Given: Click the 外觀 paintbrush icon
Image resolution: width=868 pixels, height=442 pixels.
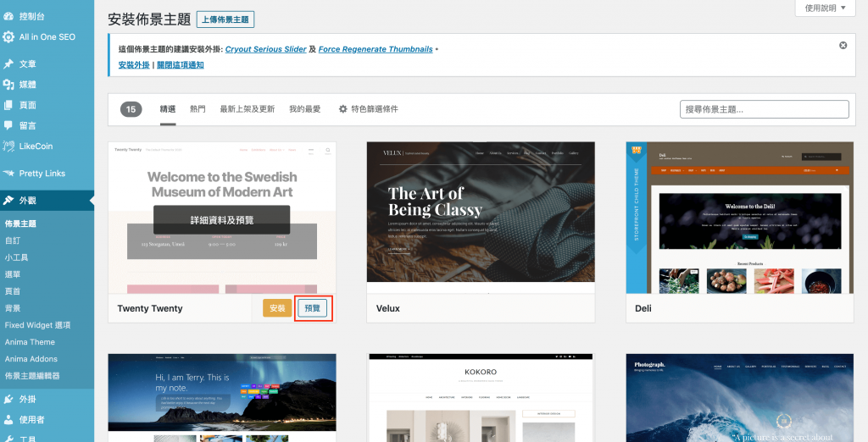Looking at the screenshot, I should click(8, 201).
